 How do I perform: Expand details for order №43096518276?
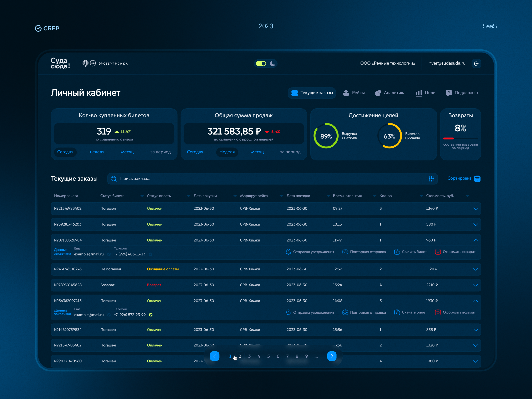476,269
